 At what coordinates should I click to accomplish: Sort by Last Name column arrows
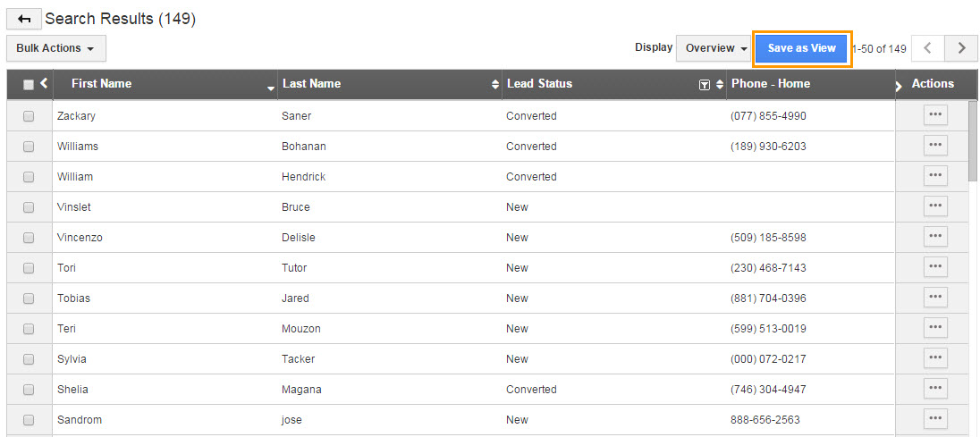pyautogui.click(x=495, y=85)
